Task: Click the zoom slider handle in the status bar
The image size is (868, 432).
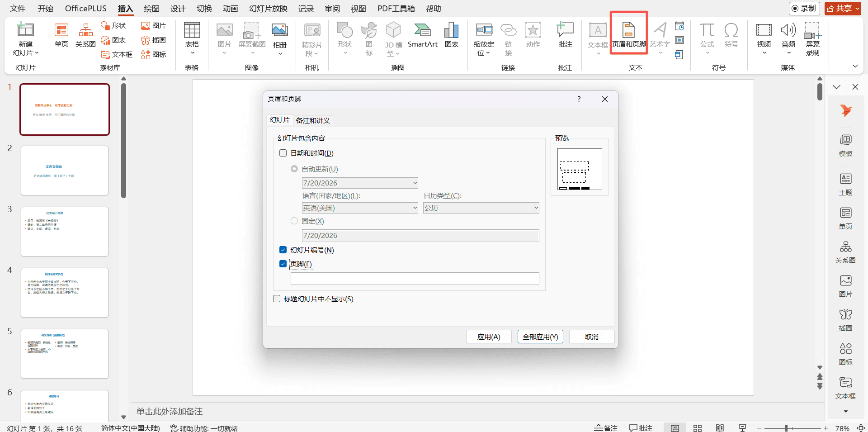Action: click(786, 428)
